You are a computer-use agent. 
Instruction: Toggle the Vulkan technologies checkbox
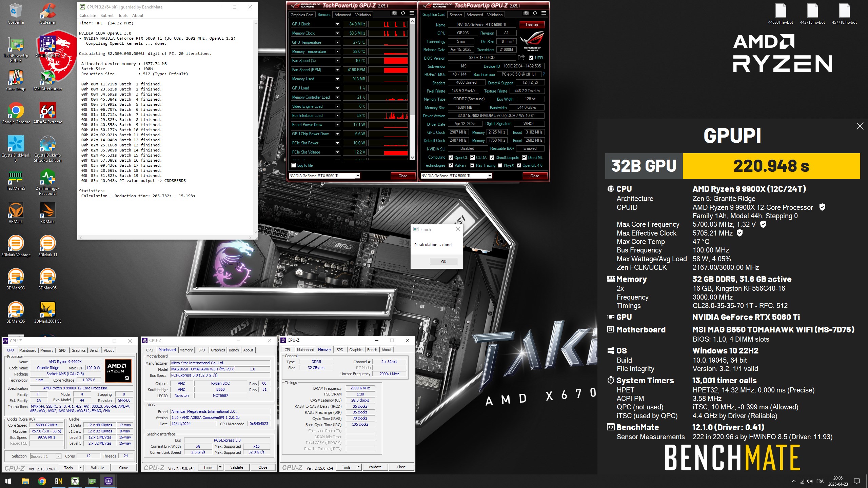(x=451, y=165)
